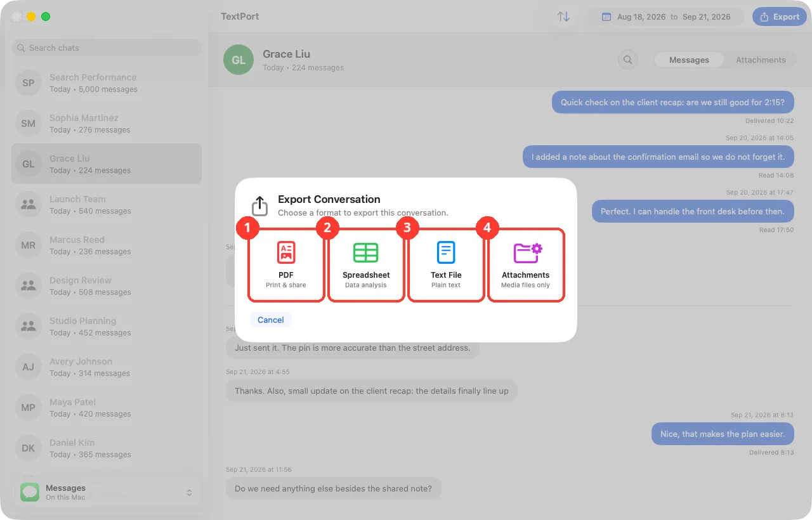Click the Messages app icon in sidebar footer
Image resolution: width=812 pixels, height=520 pixels.
[x=30, y=493]
